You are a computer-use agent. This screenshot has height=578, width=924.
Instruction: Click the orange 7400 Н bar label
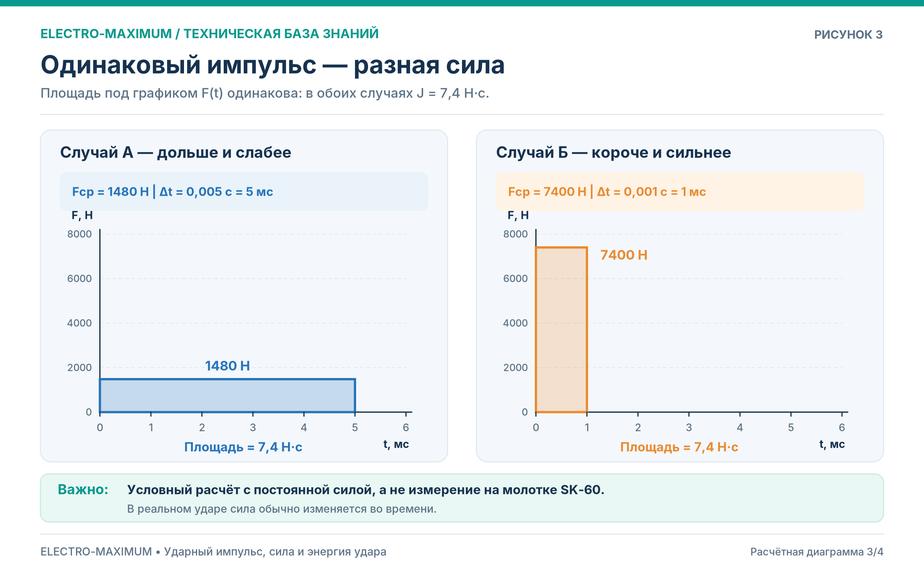pyautogui.click(x=624, y=255)
